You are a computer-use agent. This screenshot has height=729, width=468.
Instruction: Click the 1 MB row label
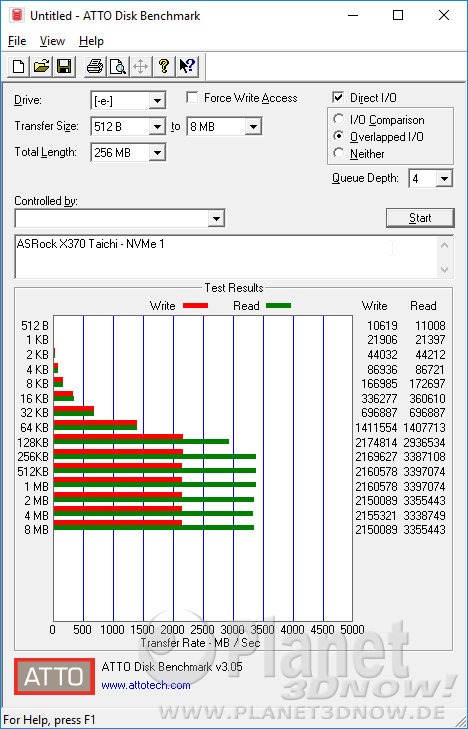(36, 486)
